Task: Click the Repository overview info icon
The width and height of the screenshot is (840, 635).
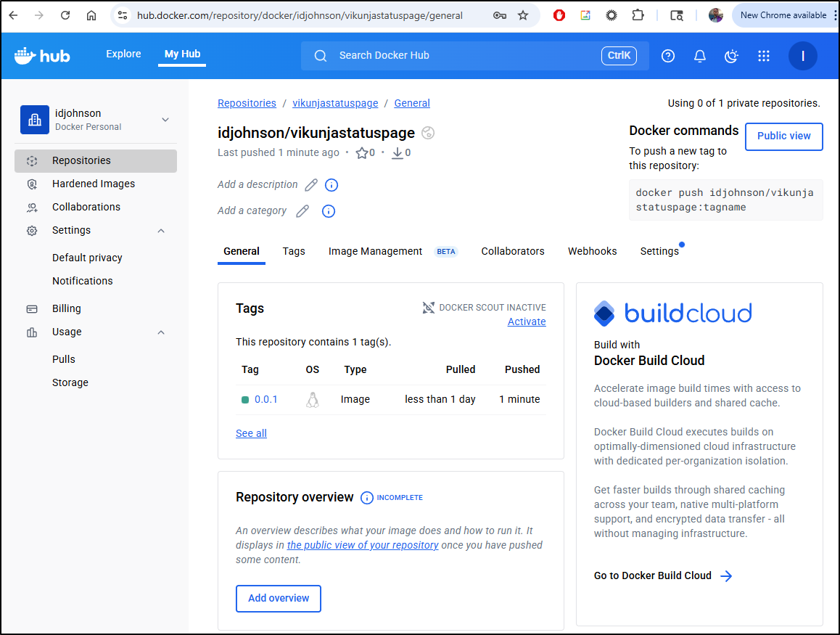Action: tap(367, 498)
